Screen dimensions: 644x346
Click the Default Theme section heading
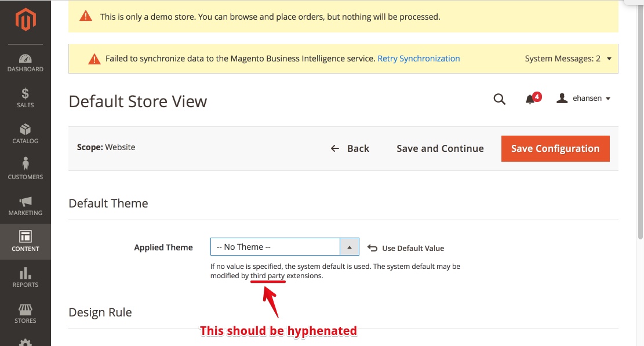108,203
